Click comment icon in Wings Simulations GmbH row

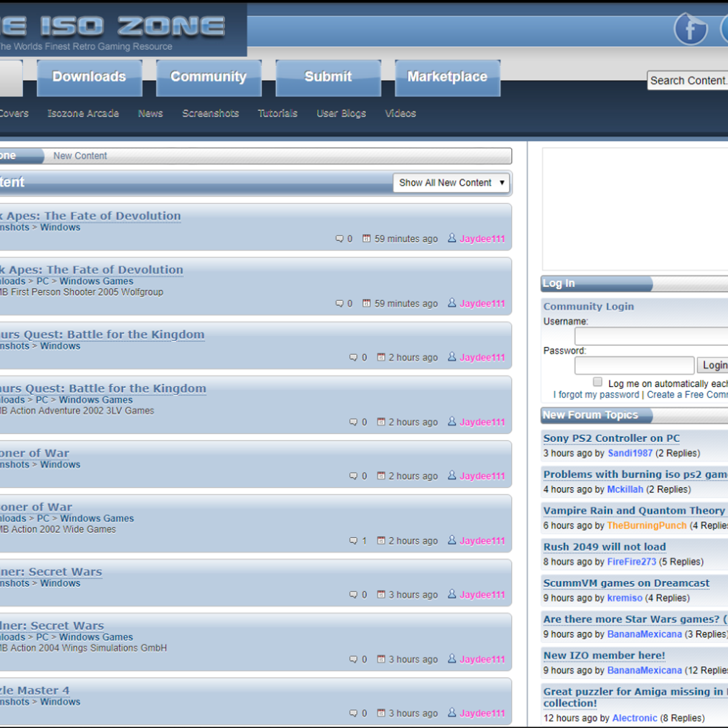click(x=354, y=659)
